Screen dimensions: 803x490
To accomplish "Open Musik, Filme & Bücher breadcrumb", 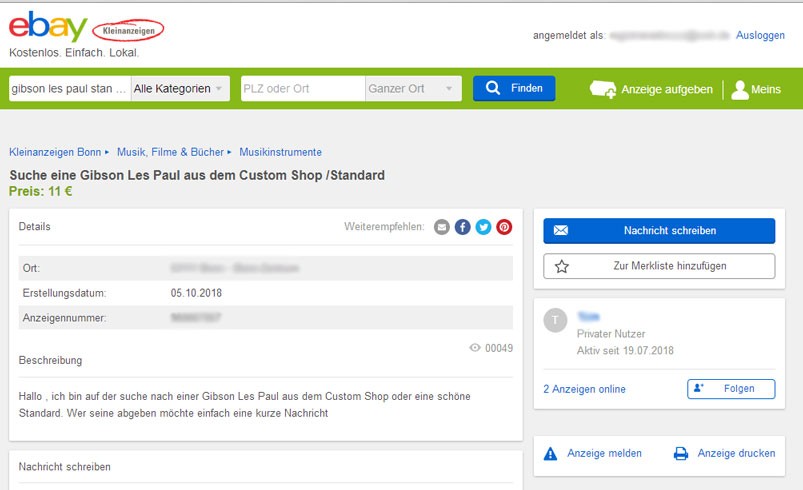I will click(x=170, y=152).
